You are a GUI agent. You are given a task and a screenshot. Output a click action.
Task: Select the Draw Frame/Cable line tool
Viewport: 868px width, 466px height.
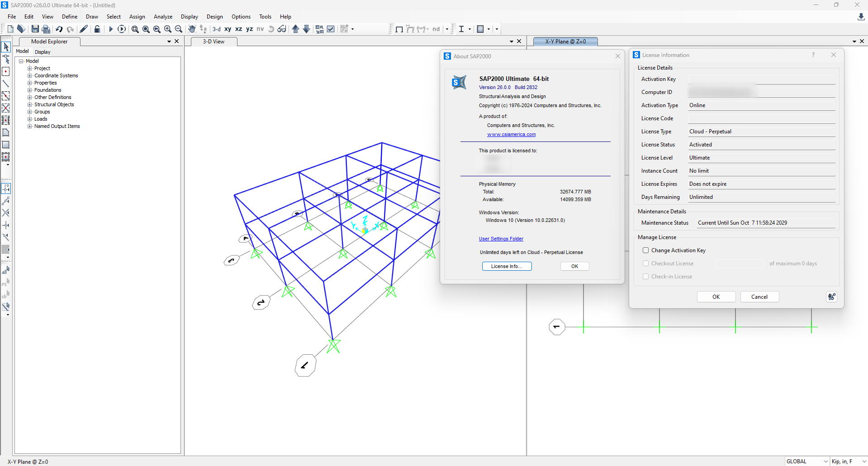point(6,84)
